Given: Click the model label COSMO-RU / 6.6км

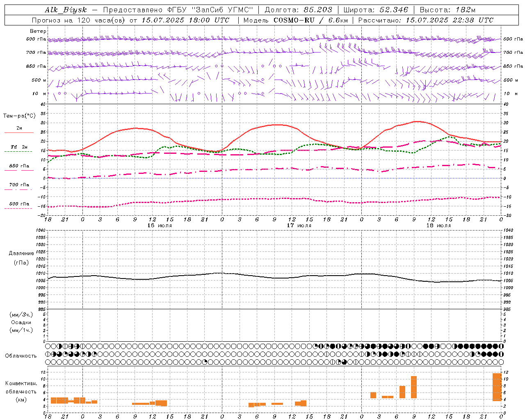Looking at the screenshot, I should point(310,20).
